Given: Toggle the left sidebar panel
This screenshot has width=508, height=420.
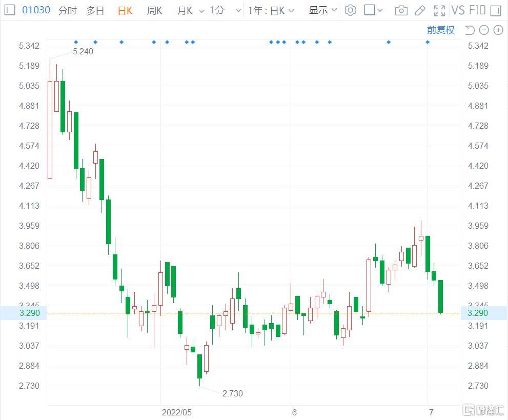Looking at the screenshot, I should tap(10, 10).
